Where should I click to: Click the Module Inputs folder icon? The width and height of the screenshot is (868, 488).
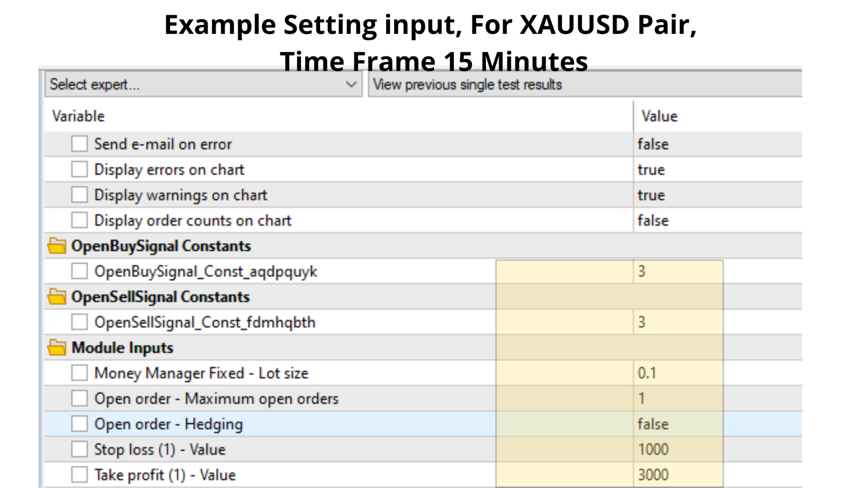click(57, 347)
